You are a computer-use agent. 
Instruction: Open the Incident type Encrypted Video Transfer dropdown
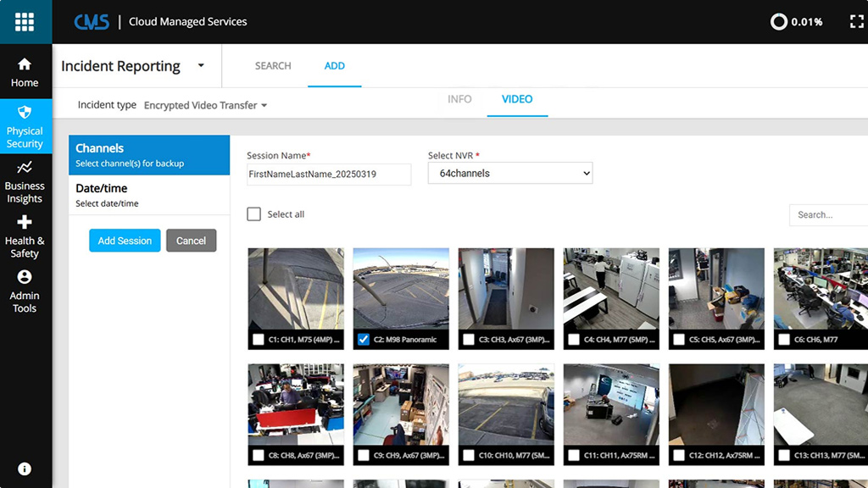click(205, 105)
